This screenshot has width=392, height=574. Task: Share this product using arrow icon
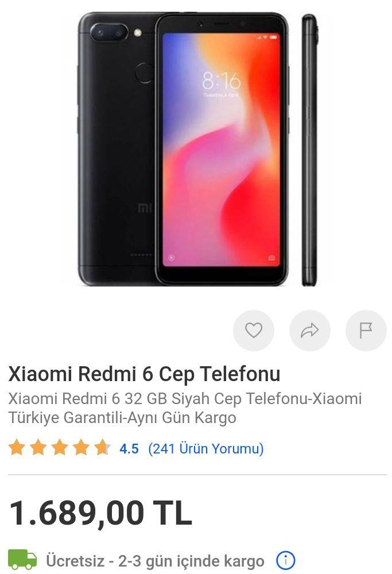click(x=310, y=330)
